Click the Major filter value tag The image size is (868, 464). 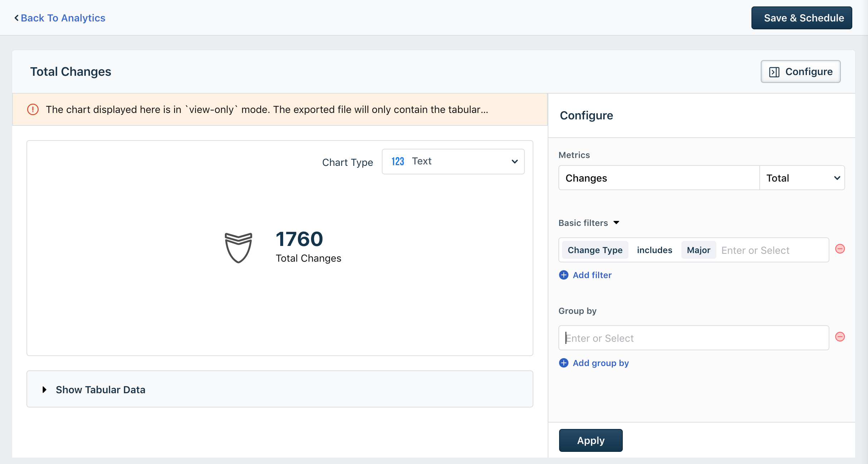point(698,250)
